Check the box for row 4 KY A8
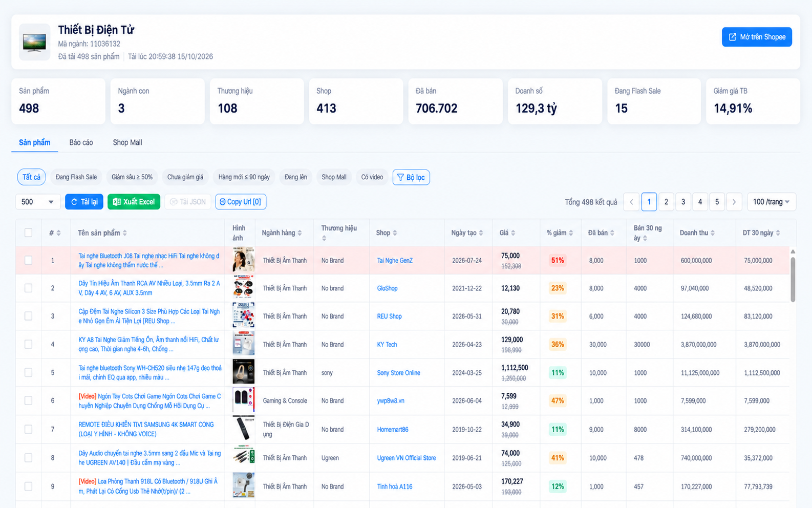 pos(28,344)
